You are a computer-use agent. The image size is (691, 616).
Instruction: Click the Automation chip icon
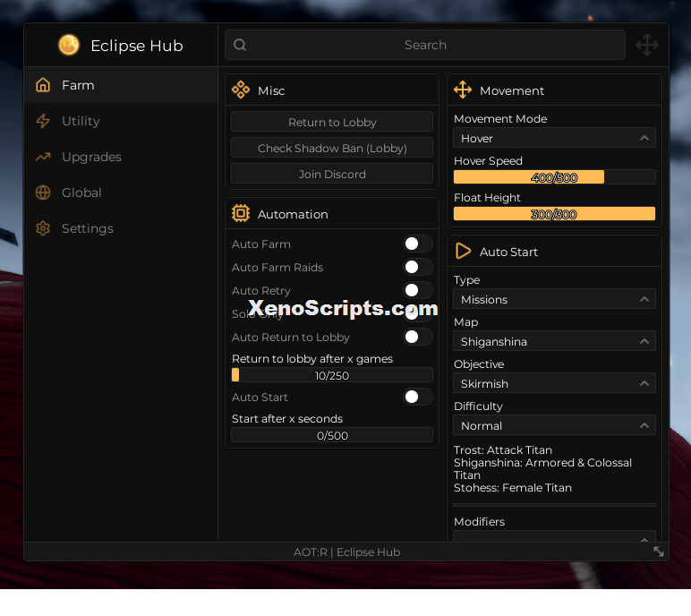[241, 213]
